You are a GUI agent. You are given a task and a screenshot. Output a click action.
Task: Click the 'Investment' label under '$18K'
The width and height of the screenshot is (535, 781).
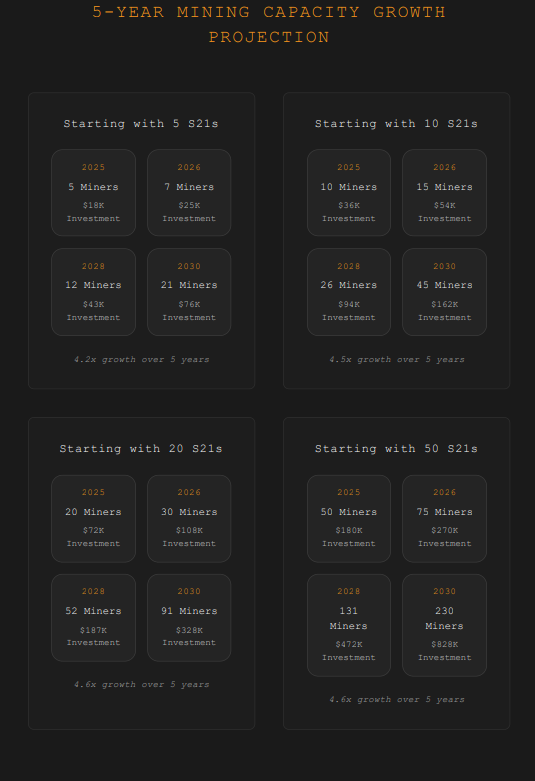(93, 219)
